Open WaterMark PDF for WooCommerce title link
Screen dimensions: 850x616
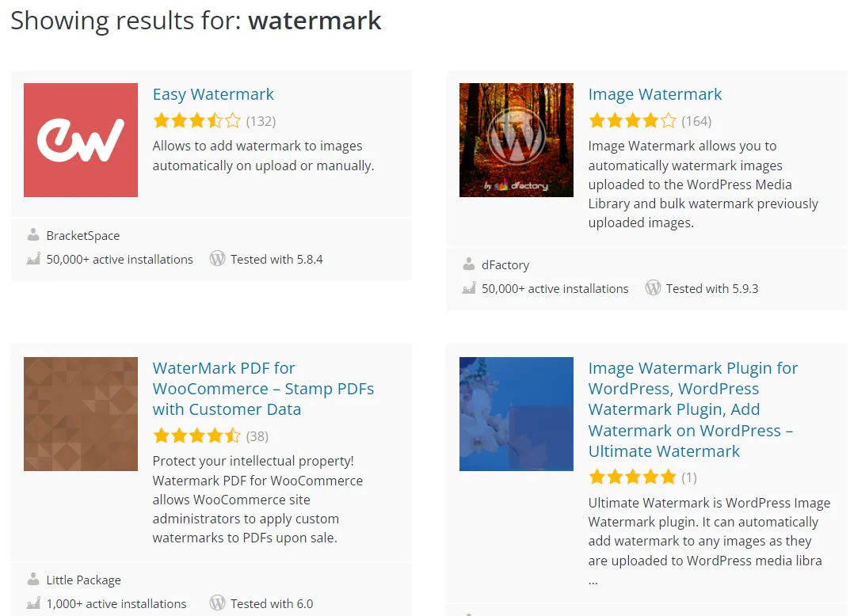point(263,389)
